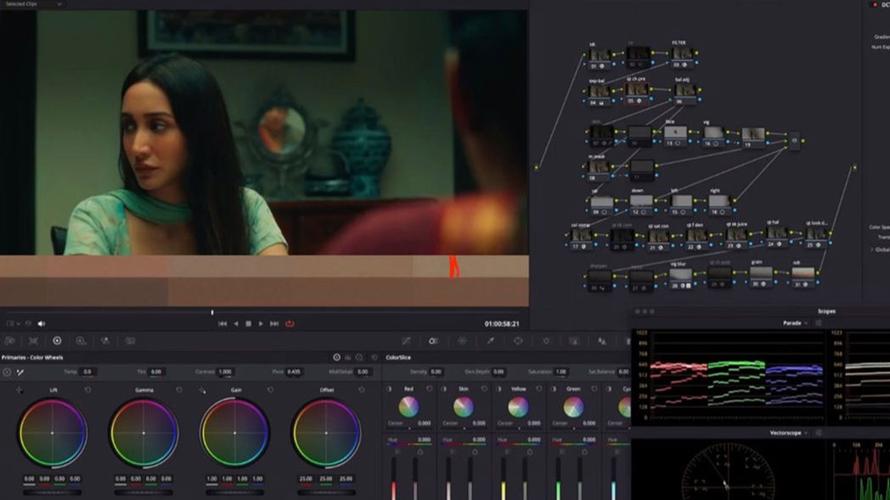Click the Red slice hue slider

(x=409, y=445)
